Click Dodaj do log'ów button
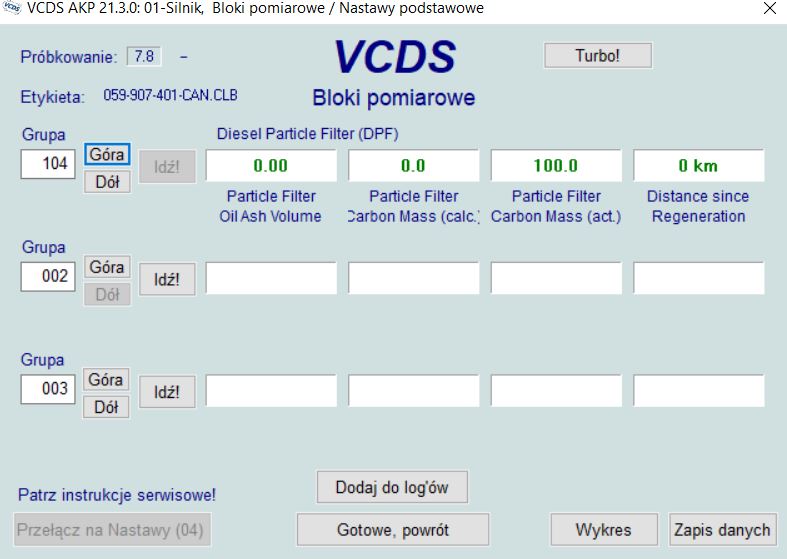This screenshot has height=559, width=787. pyautogui.click(x=392, y=487)
